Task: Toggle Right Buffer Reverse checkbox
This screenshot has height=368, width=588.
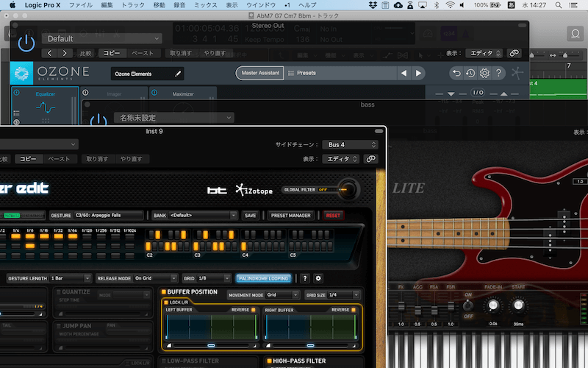Action: pos(354,310)
